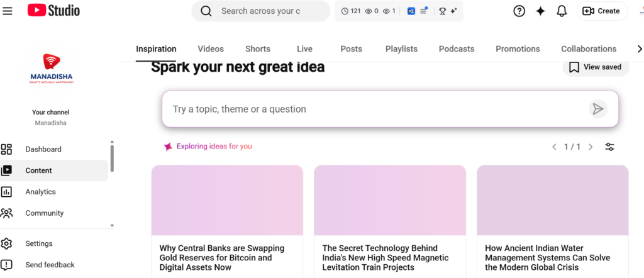This screenshot has height=278, width=644.
Task: Click the eye stat showing 1
Action: pyautogui.click(x=389, y=11)
